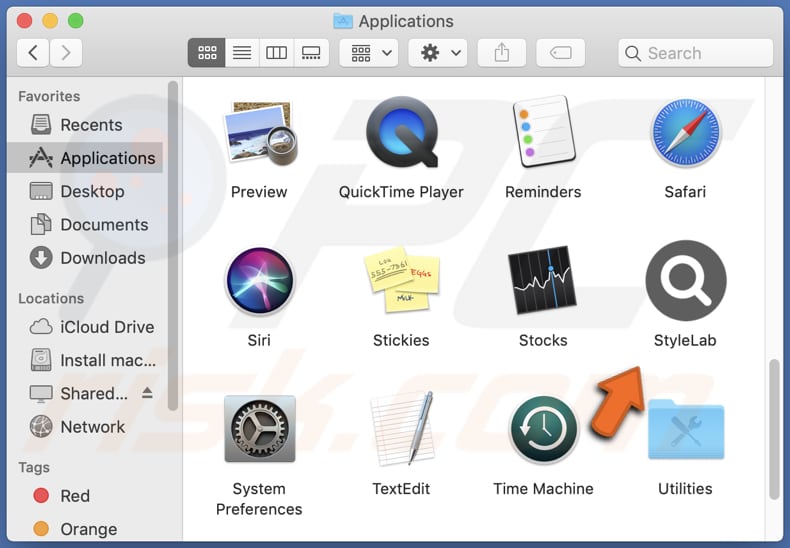Switch to column view

276,52
